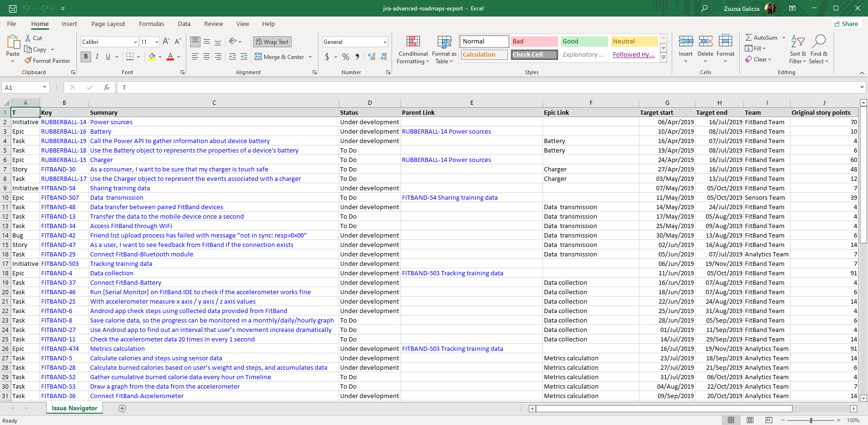Click the Format as Table icon

point(444,42)
